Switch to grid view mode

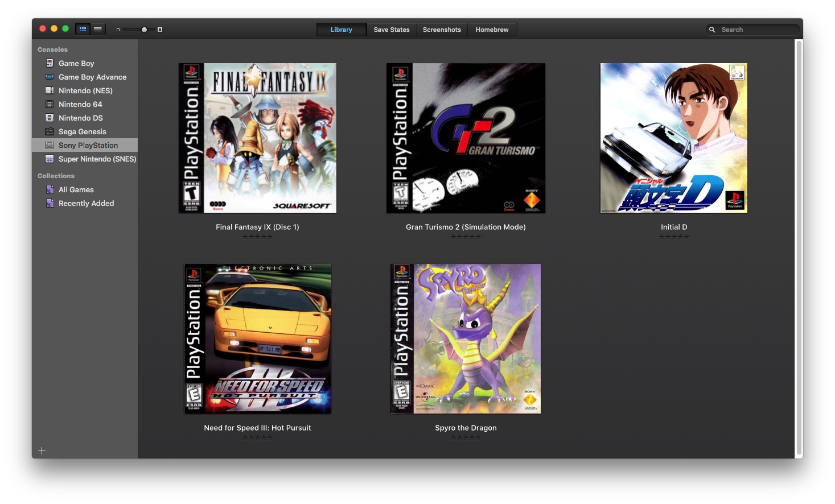click(x=83, y=30)
